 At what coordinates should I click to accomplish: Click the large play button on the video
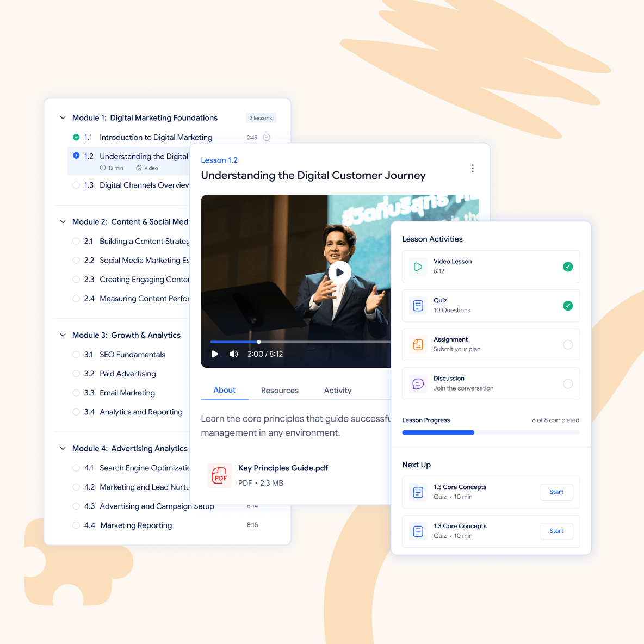tap(339, 273)
